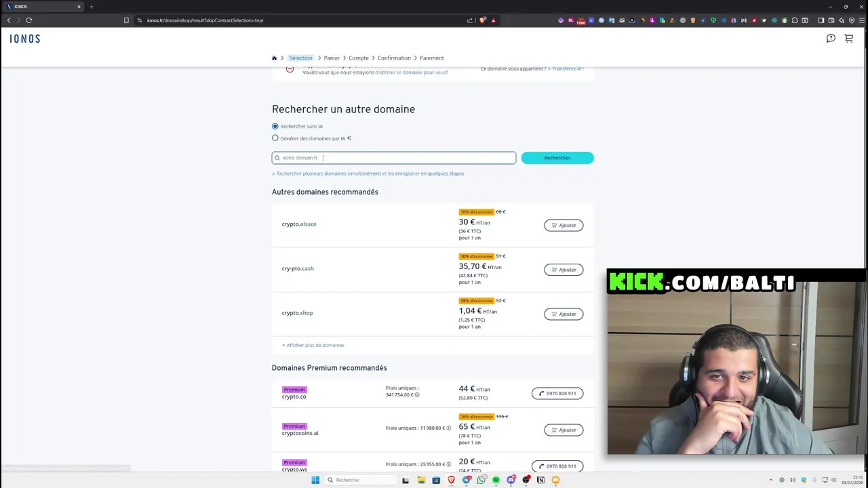Open the shopping cart icon
868x488 pixels.
click(x=848, y=39)
